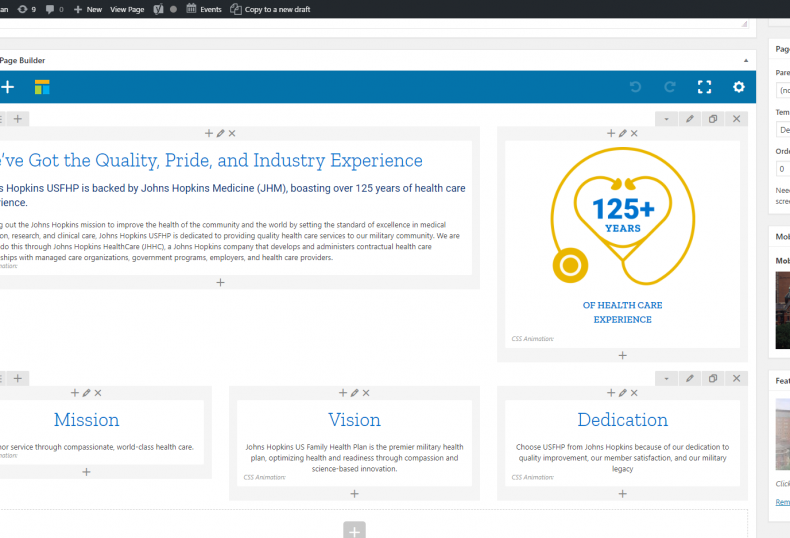Remove the Dedication column with X icon

pos(634,393)
